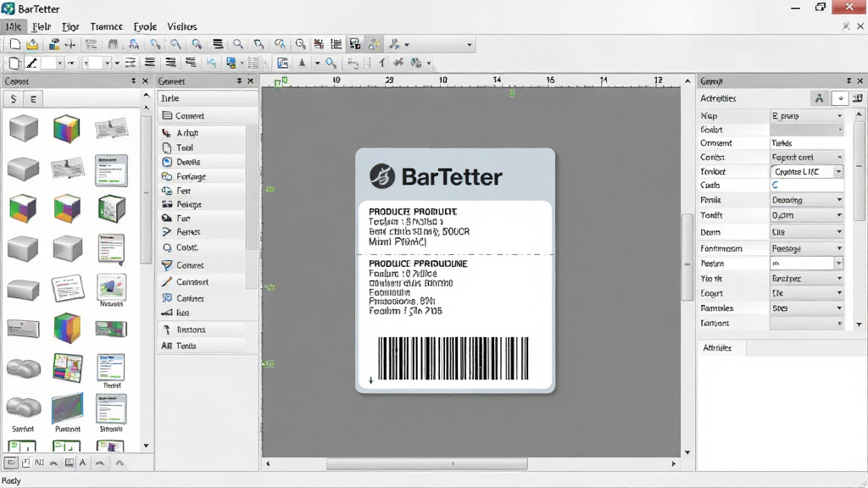
Task: Choose the 'Catbrec' item in the tool list
Action: click(202, 298)
